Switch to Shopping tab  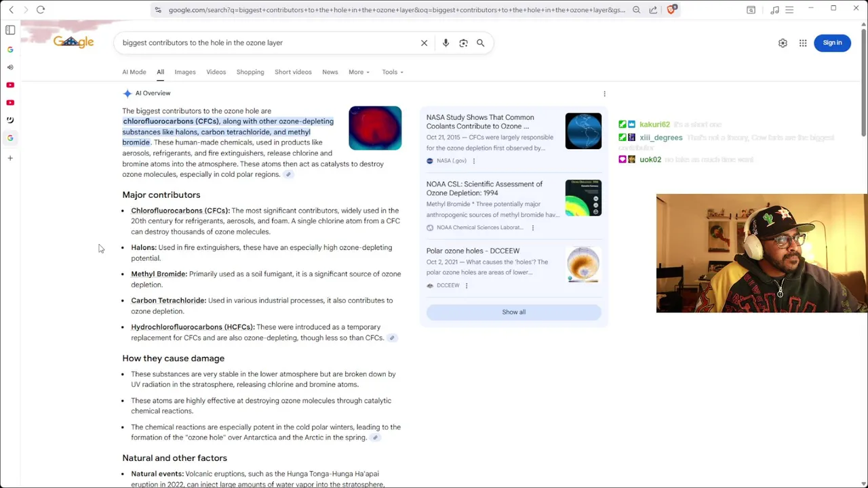click(250, 72)
